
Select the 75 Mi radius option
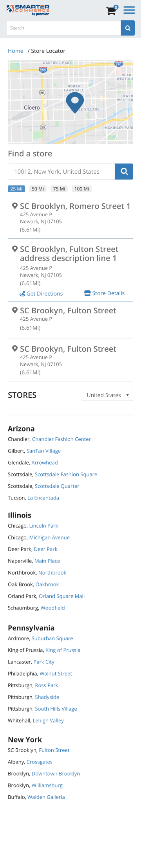click(59, 189)
